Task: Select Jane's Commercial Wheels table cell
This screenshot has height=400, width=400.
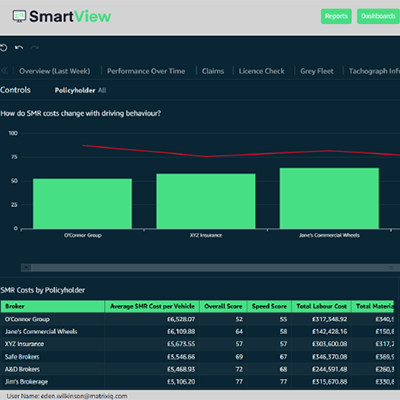Action: coord(41,332)
